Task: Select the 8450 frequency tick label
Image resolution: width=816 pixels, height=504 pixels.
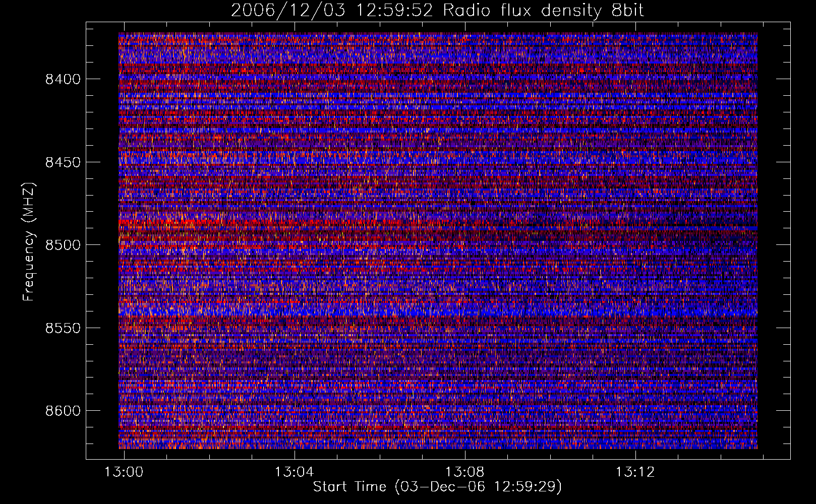Action: [63, 162]
